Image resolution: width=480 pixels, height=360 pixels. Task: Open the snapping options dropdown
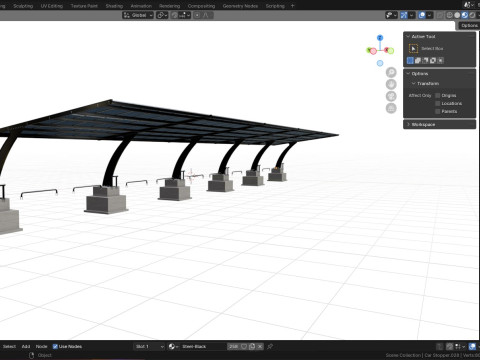[x=185, y=15]
